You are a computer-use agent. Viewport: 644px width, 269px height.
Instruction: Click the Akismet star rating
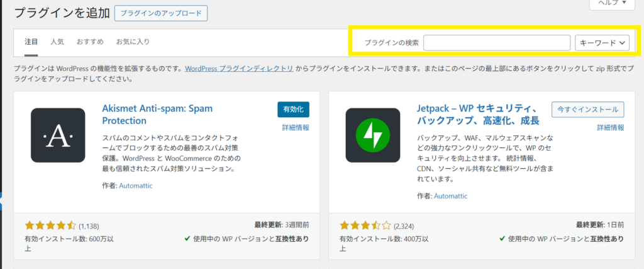[x=50, y=226]
